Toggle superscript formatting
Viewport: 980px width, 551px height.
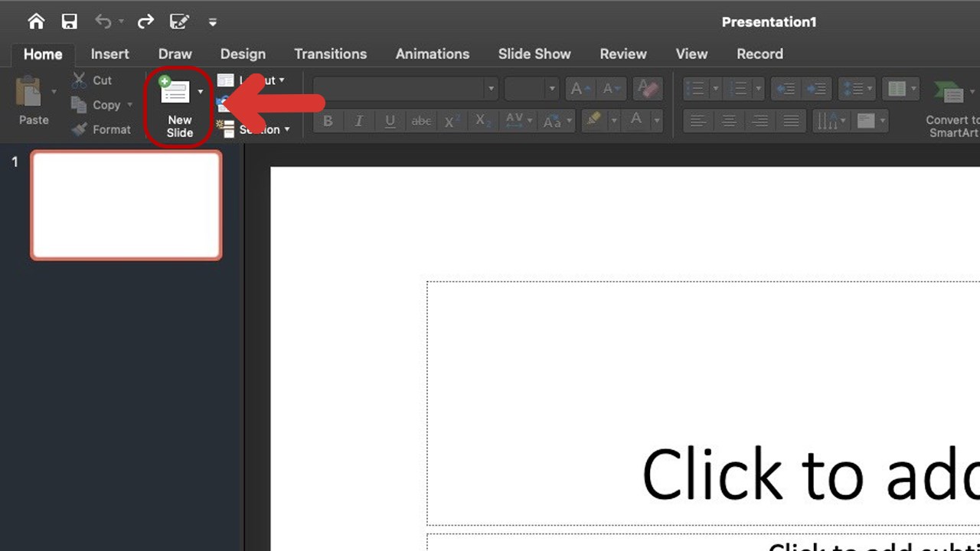coord(452,121)
